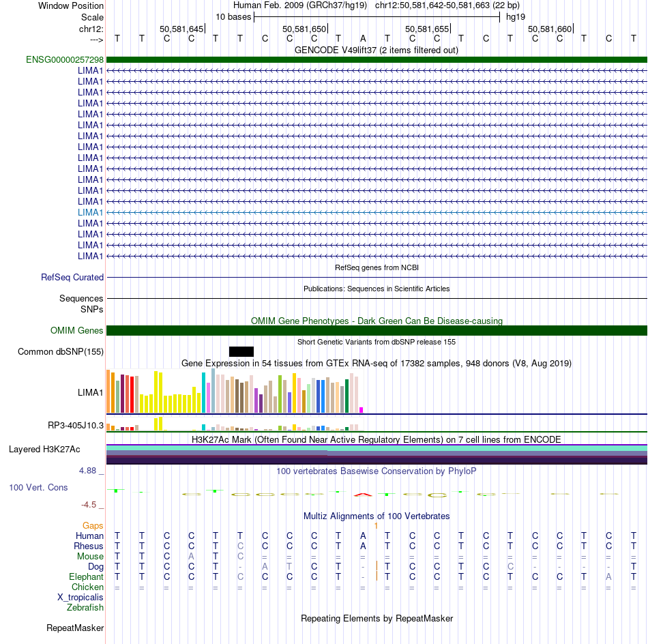Image resolution: width=648 pixels, height=644 pixels.
Task: Click the -4.5 PhyloP lower scale value
Action: [x=89, y=505]
